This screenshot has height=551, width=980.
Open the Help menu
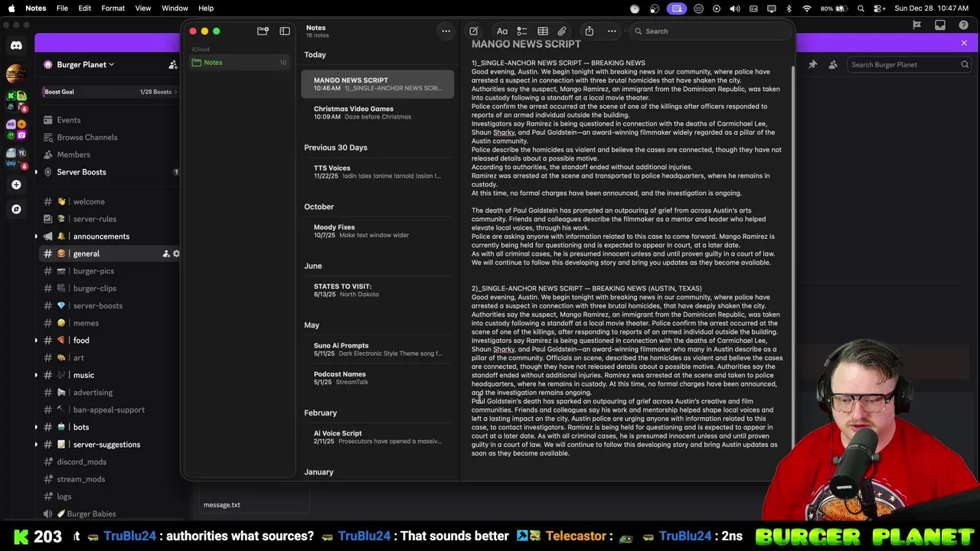[206, 8]
